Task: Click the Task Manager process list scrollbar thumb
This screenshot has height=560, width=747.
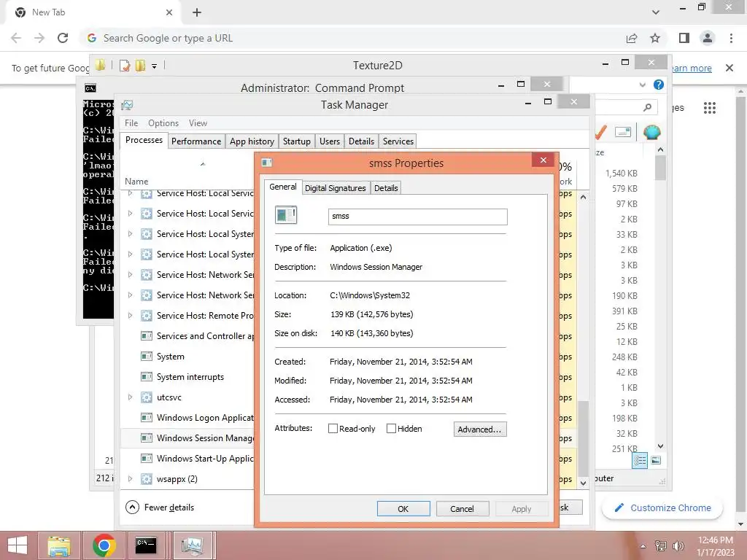Action: [x=583, y=437]
